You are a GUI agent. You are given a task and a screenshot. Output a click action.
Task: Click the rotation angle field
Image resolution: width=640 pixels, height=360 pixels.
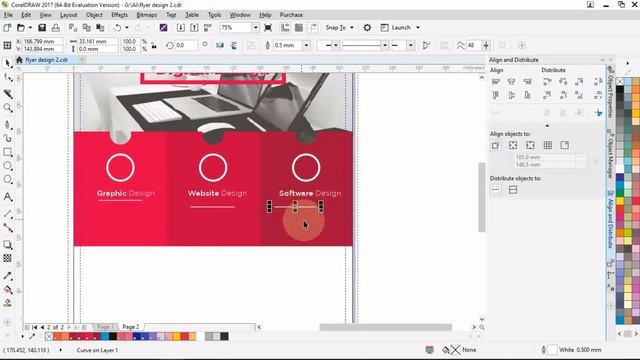pos(187,45)
